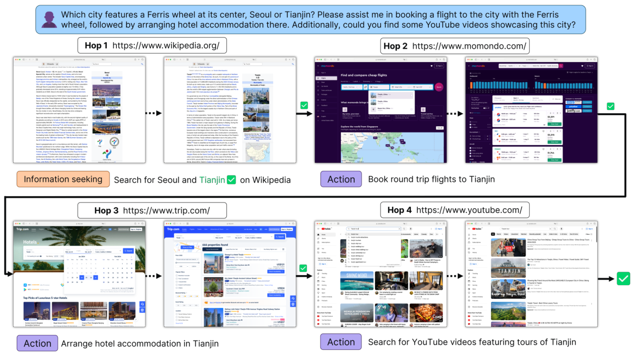Check the Breakfast Included filter on Trip.com
This screenshot has height=364, width=644.
[177, 276]
